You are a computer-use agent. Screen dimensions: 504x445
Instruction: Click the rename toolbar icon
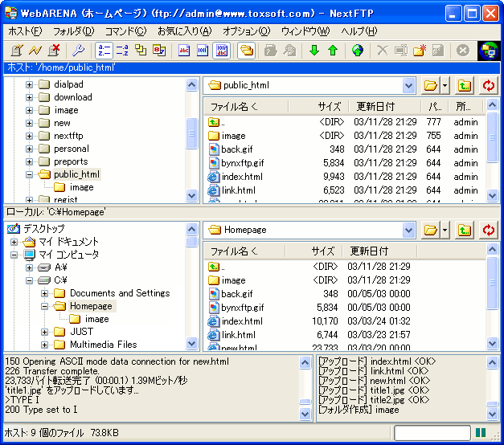(401, 51)
